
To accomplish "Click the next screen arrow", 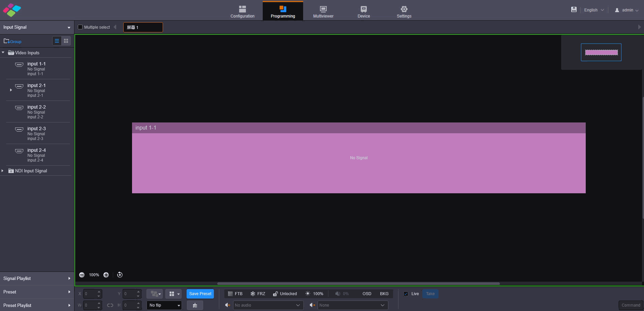I will pos(639,27).
